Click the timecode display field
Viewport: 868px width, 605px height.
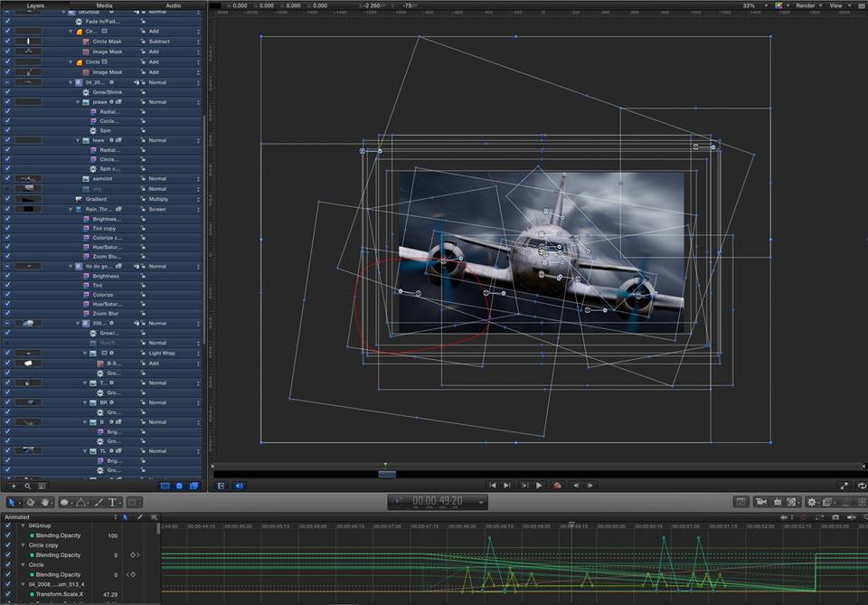pos(438,502)
